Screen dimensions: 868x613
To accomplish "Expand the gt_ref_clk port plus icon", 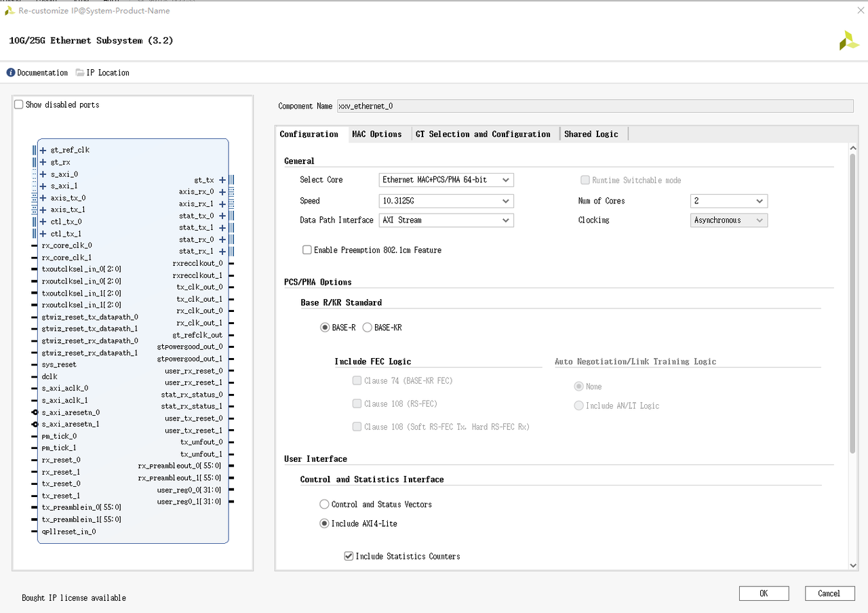I will [x=43, y=150].
